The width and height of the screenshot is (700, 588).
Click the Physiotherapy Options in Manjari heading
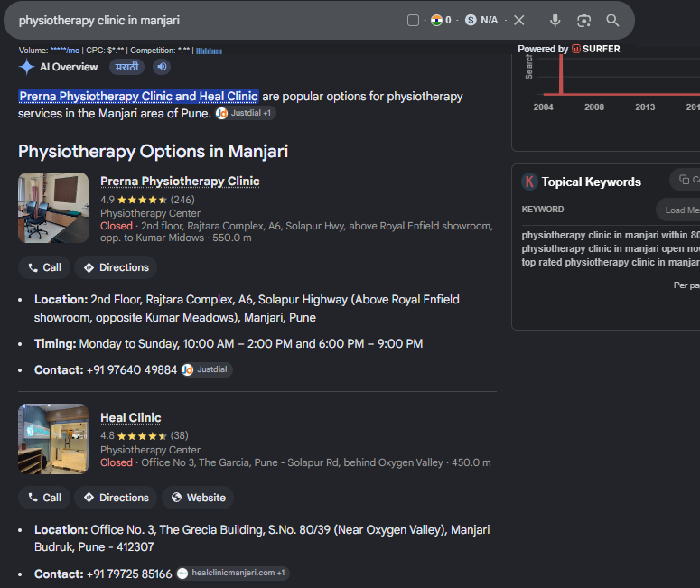coord(154,152)
